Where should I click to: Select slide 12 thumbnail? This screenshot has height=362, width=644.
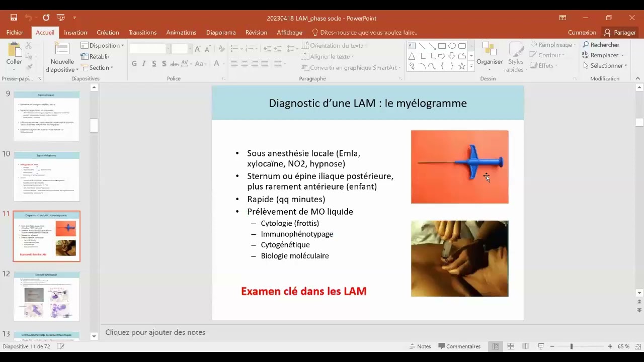46,296
